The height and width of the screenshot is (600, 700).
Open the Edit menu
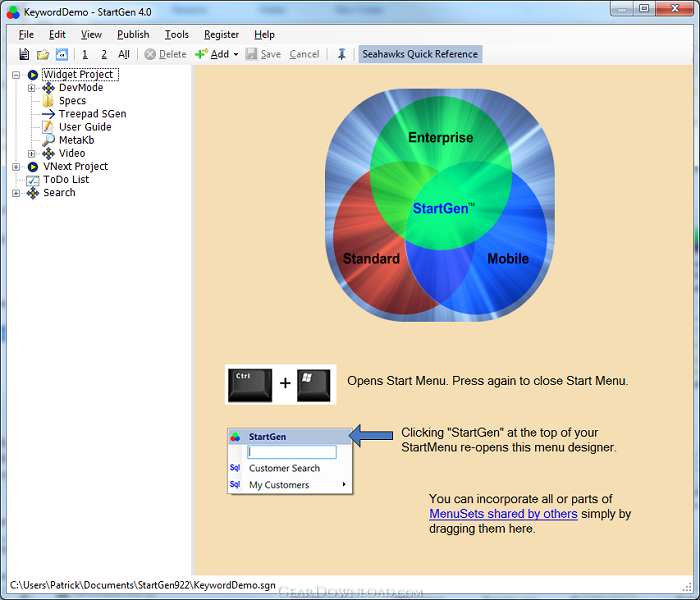(x=57, y=34)
